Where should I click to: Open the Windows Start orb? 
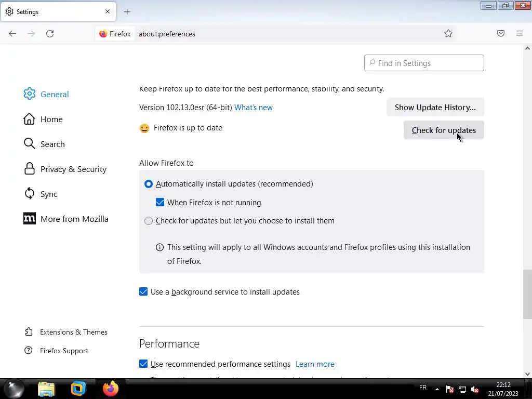pos(14,389)
